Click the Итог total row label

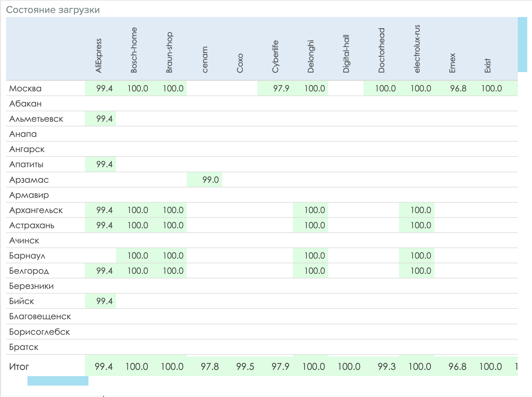[x=19, y=367]
